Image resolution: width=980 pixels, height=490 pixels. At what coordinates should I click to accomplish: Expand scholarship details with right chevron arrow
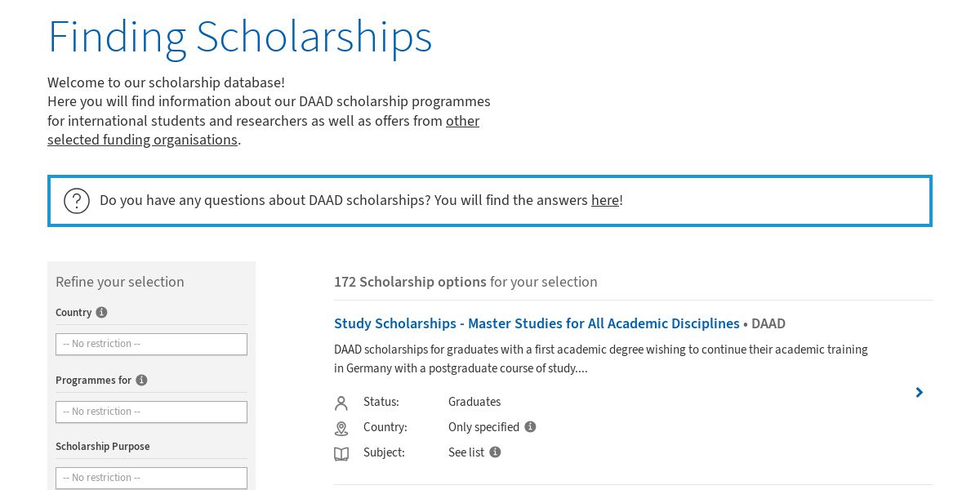pos(919,393)
